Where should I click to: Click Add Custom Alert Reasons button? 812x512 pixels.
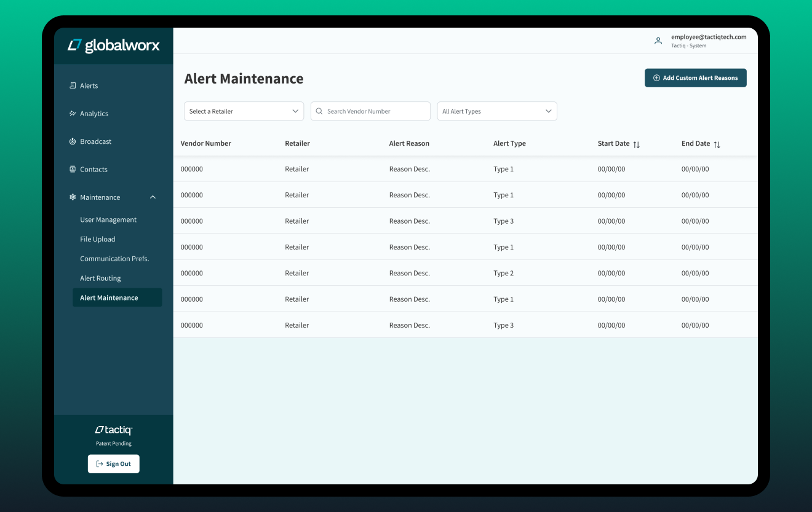[x=696, y=78]
